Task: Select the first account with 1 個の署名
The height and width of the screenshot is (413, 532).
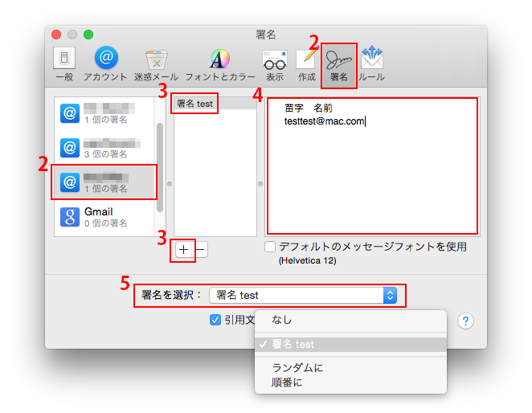Action: pyautogui.click(x=105, y=113)
